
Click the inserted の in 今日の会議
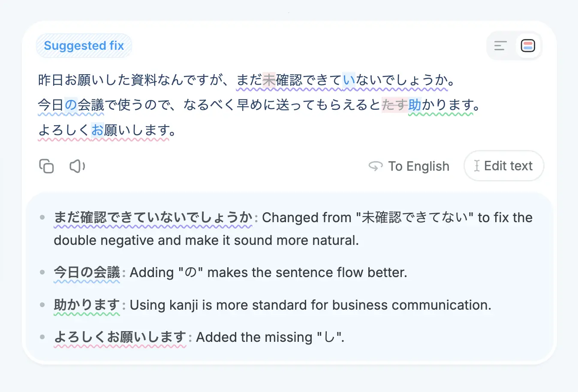tap(71, 105)
